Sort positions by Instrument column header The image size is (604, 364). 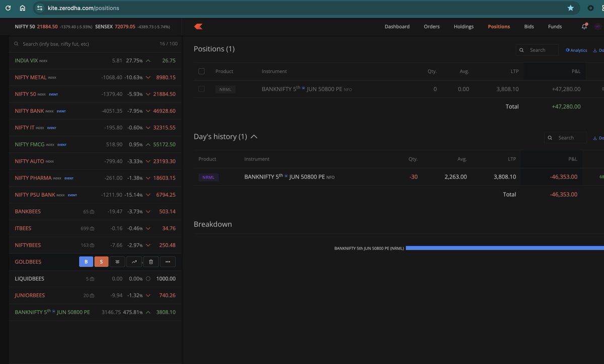[274, 71]
